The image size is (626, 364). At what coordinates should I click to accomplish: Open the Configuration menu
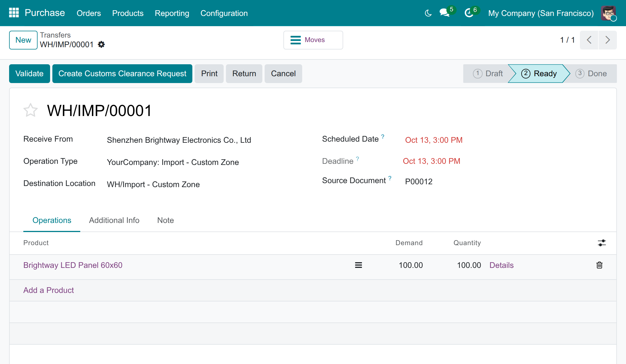point(224,13)
